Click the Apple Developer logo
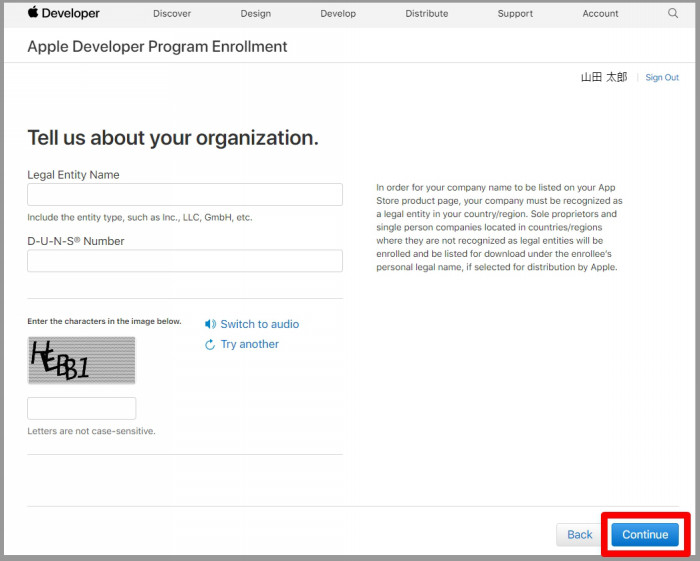 pyautogui.click(x=63, y=13)
